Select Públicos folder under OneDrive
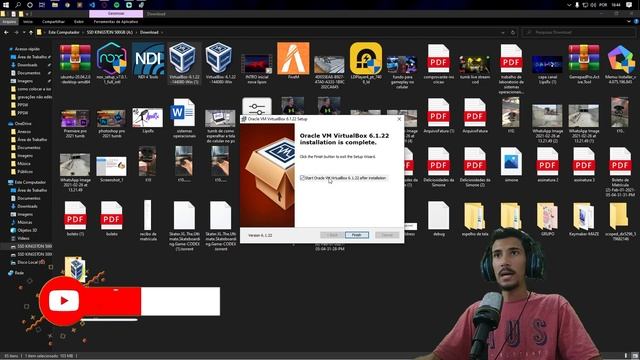Image resolution: width=640 pixels, height=360 pixels. pos(25,171)
